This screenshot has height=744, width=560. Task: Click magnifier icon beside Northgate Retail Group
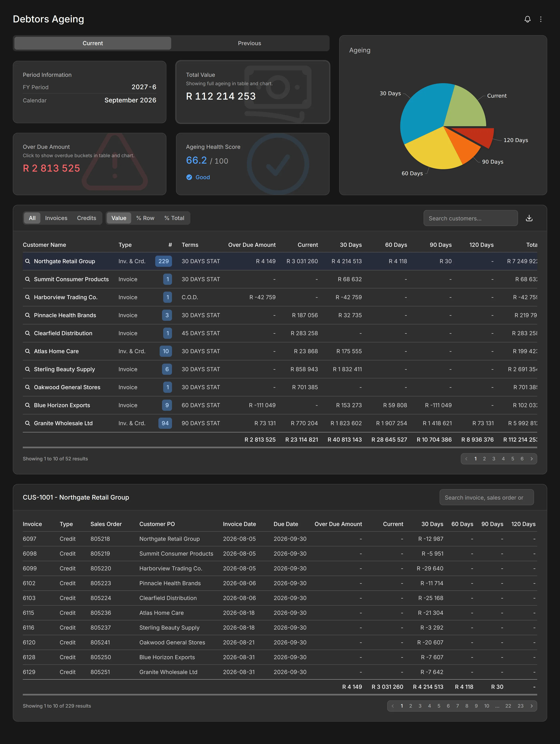(28, 261)
